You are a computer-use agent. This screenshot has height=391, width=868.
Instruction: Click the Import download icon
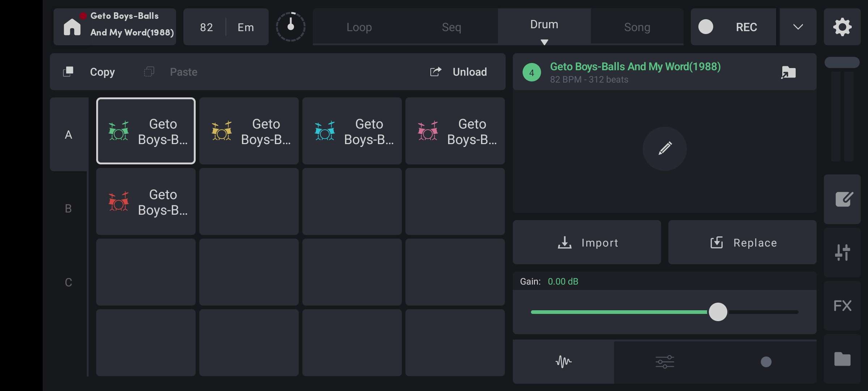coord(565,243)
